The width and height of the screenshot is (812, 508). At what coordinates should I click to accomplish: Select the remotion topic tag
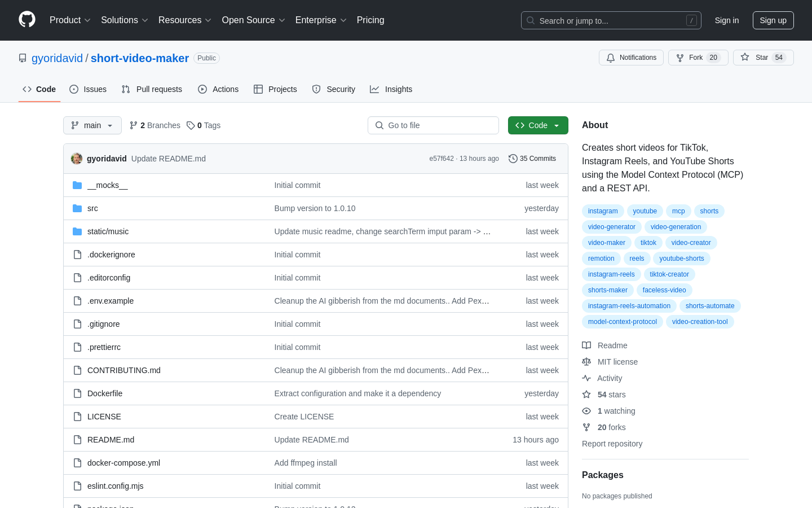[x=601, y=259]
